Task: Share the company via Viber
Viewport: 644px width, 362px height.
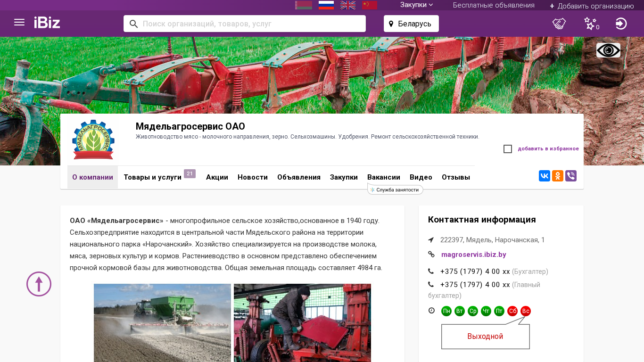Action: [x=571, y=176]
